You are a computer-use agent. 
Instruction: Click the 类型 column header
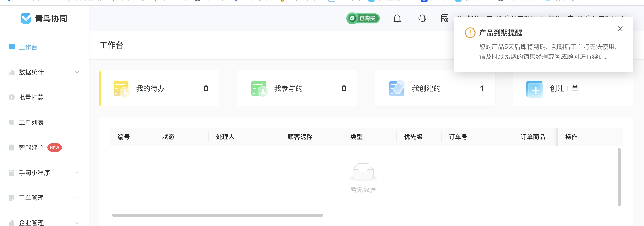coord(356,137)
